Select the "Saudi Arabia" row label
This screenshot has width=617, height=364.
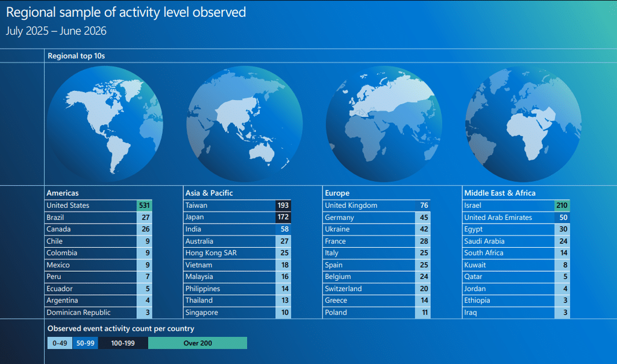tap(484, 241)
